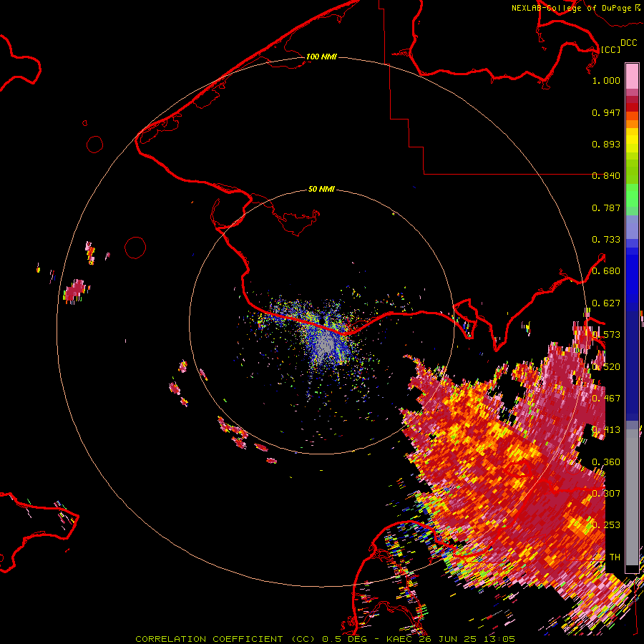The width and height of the screenshot is (644, 644).
Task: Click the TH threshold label
Action: (615, 557)
